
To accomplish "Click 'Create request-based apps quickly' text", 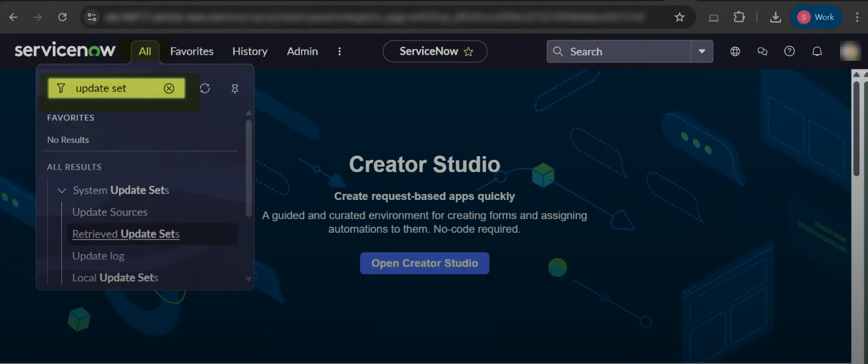I will click(x=424, y=196).
